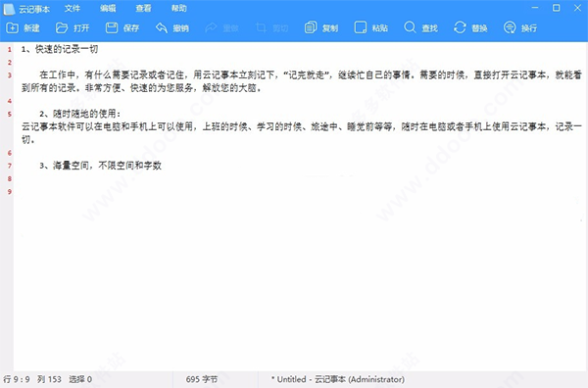Click the 695 字节 status bar field
Viewport: 588px width, 388px height.
point(201,379)
